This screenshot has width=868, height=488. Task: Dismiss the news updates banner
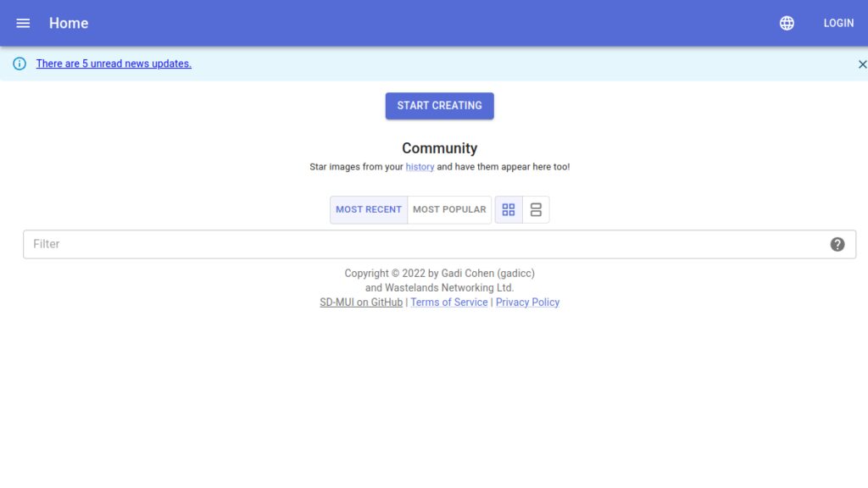tap(862, 64)
